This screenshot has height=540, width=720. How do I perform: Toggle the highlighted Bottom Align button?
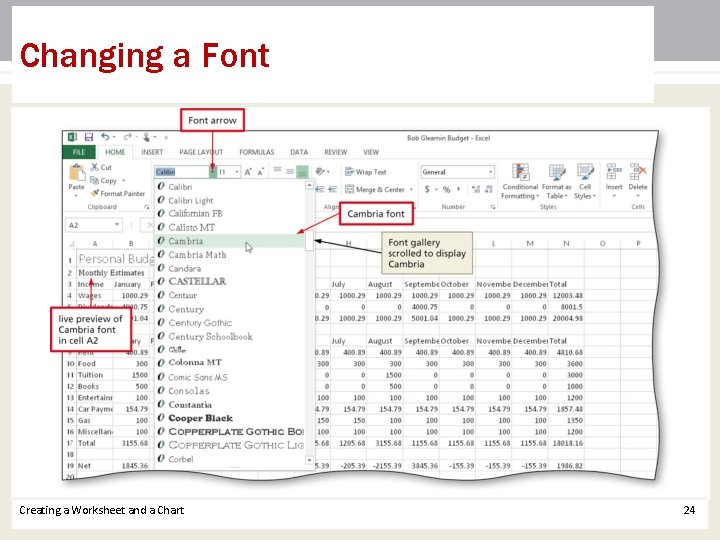[x=302, y=172]
